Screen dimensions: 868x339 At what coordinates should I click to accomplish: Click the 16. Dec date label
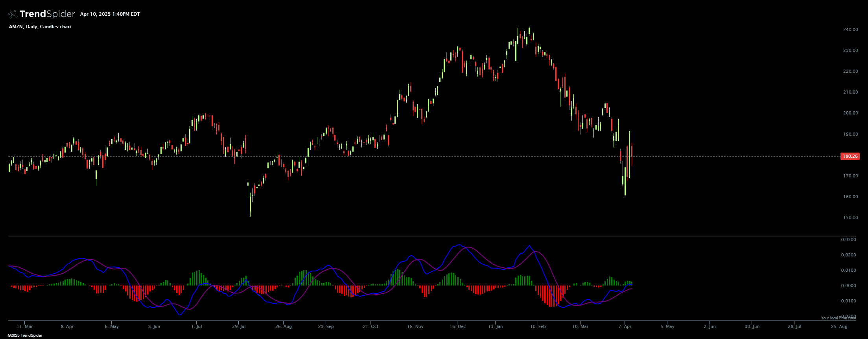tap(458, 326)
